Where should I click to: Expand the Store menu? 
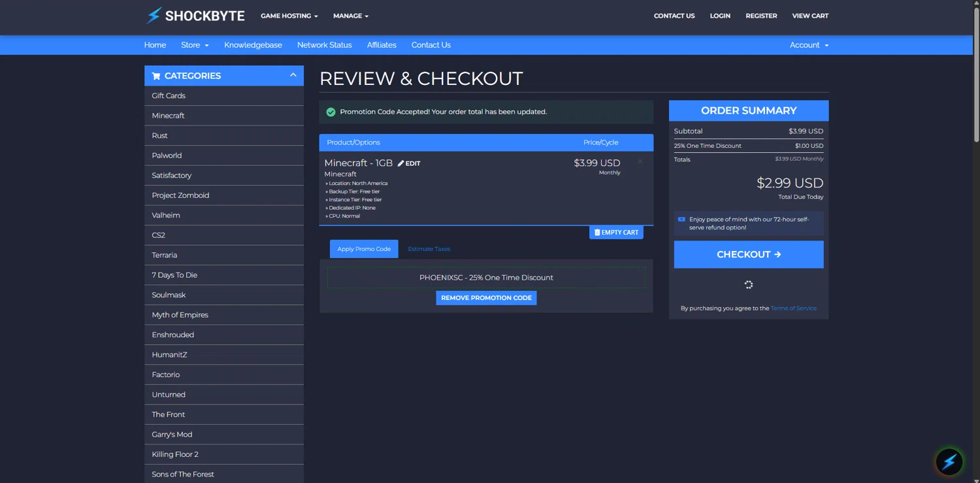[195, 45]
